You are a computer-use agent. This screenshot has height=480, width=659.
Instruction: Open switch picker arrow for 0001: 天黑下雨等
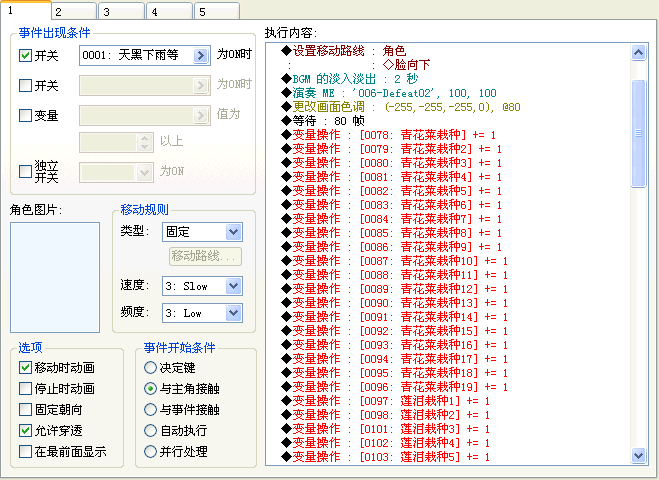(201, 55)
